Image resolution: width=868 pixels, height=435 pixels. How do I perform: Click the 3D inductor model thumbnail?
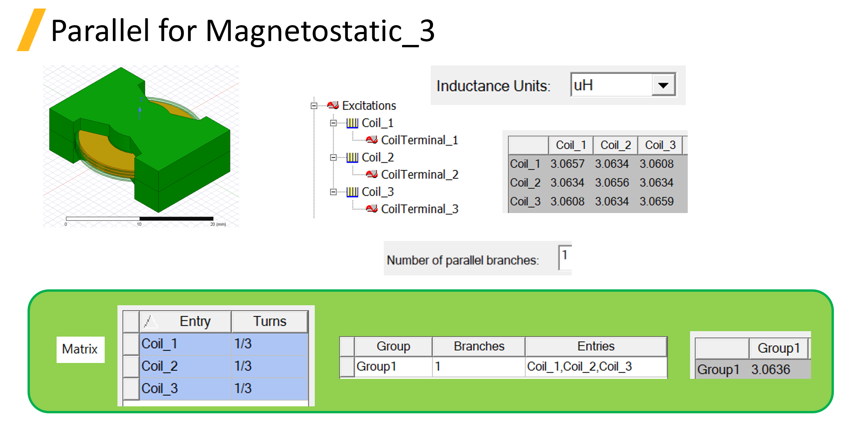[x=141, y=146]
